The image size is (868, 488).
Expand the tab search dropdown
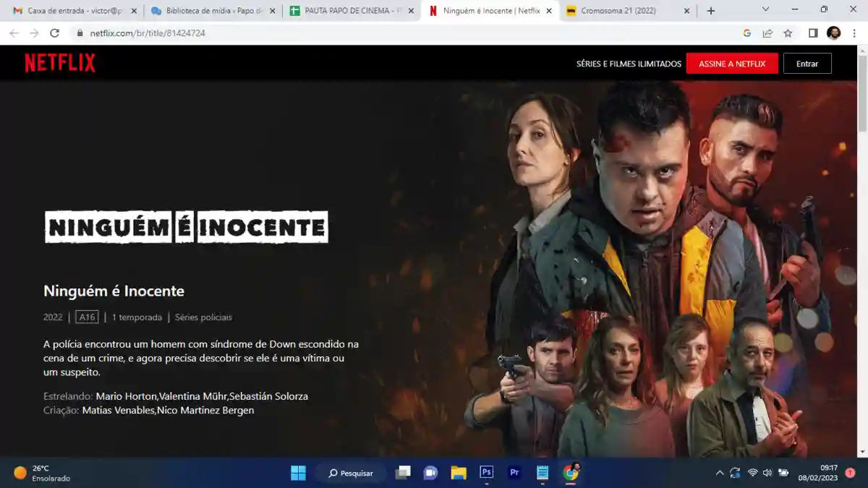767,9
